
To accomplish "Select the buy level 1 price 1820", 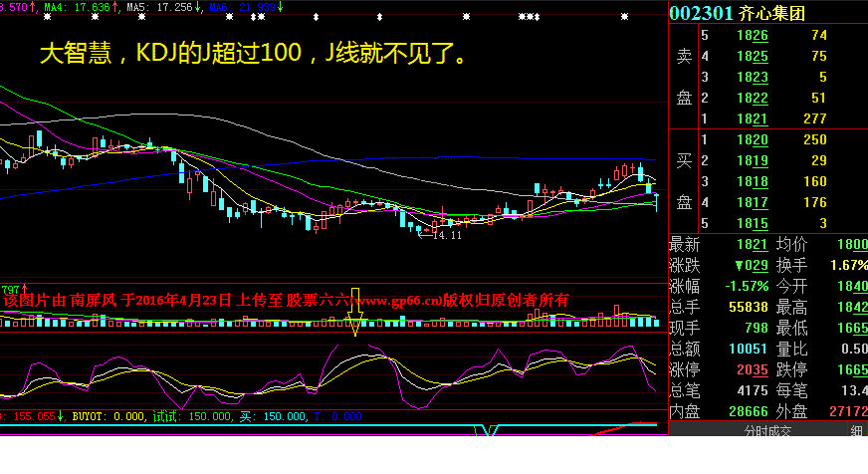I will pyautogui.click(x=752, y=139).
